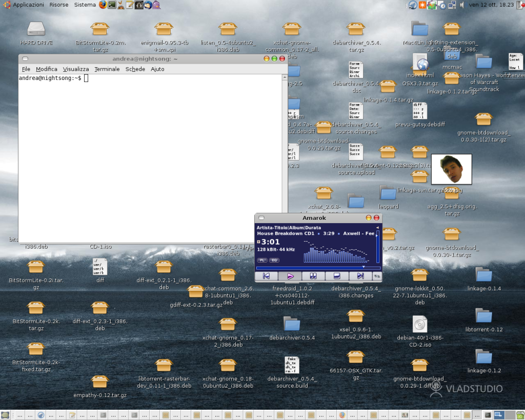Go to previous track in Amarok

tap(266, 276)
